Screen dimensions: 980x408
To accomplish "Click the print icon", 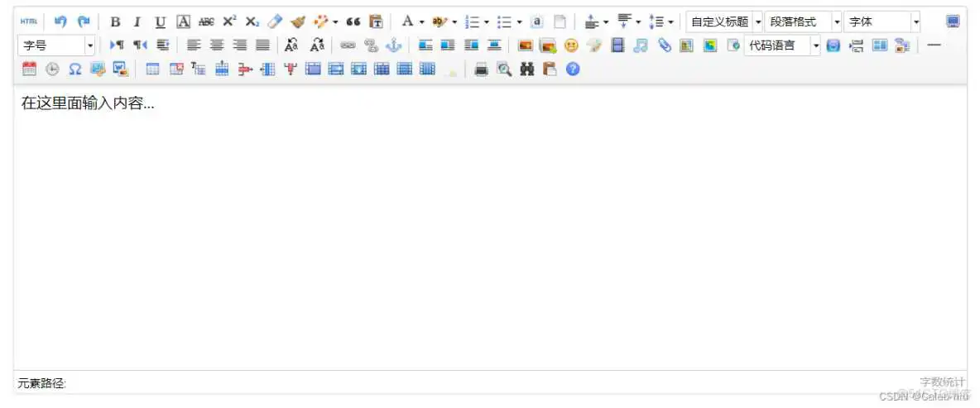I will [481, 70].
